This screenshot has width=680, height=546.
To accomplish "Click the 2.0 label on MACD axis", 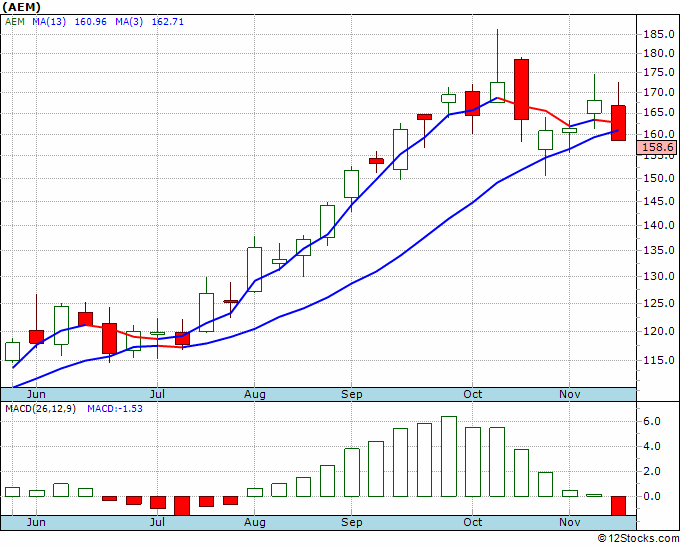I will [x=652, y=471].
